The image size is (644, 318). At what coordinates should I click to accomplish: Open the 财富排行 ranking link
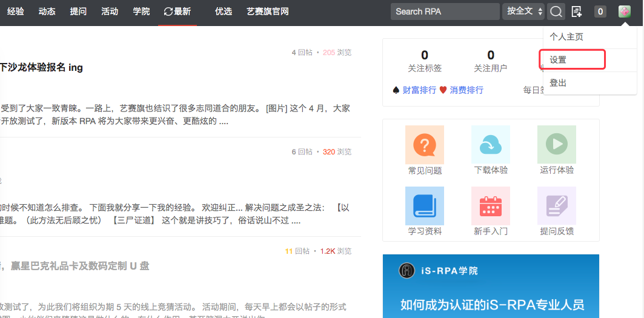click(x=419, y=90)
